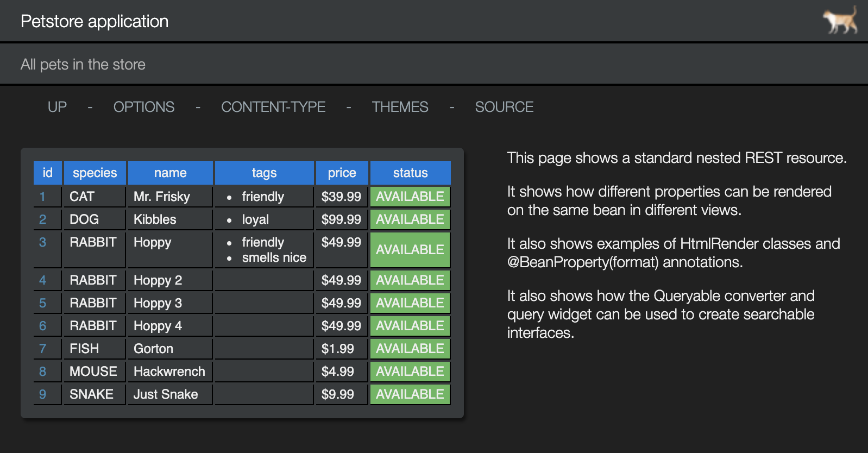
Task: Click the price column header
Action: [342, 173]
